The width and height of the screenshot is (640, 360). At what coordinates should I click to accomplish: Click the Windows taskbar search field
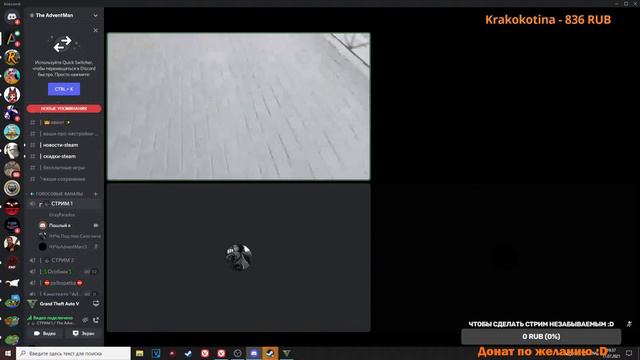[73, 353]
